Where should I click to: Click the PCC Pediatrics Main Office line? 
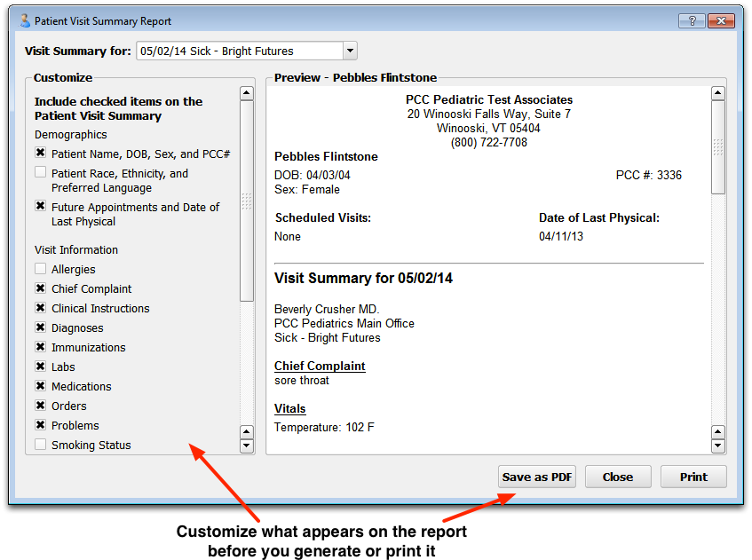coord(344,323)
